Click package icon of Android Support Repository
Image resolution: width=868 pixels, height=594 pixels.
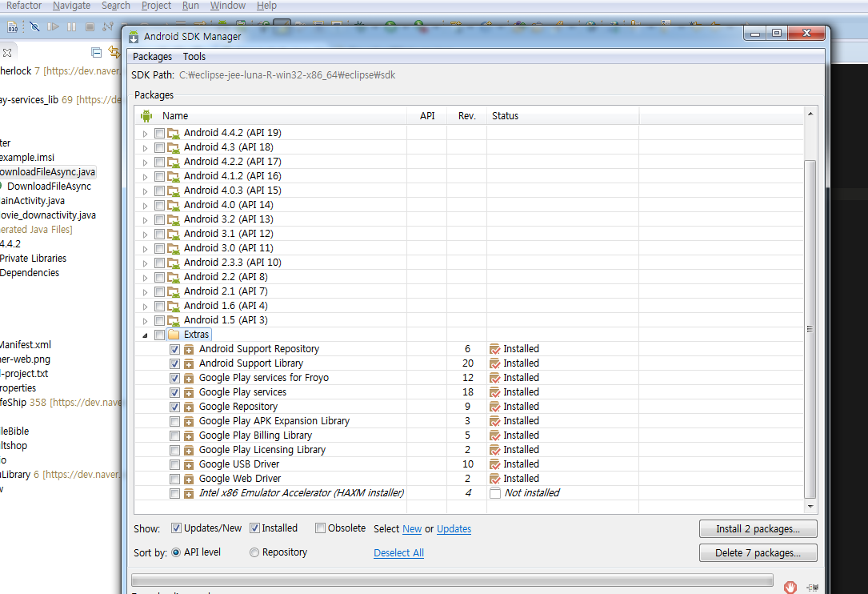(x=189, y=349)
